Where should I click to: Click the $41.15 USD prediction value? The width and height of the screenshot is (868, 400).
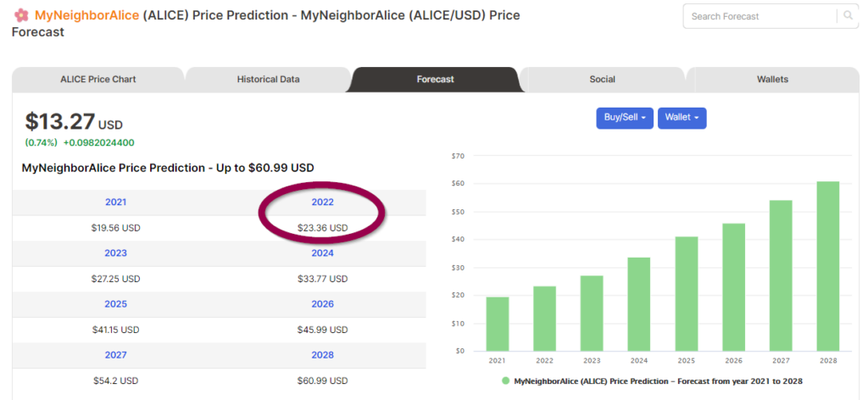point(115,330)
